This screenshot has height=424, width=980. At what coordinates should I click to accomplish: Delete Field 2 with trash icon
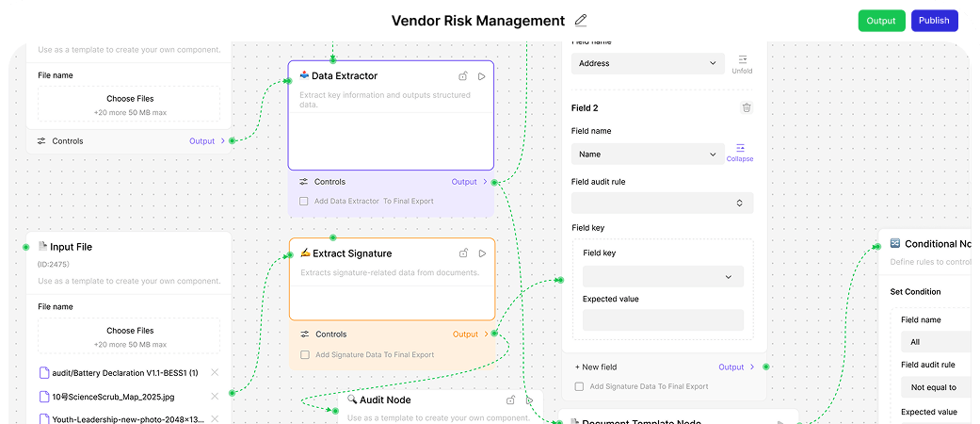747,107
